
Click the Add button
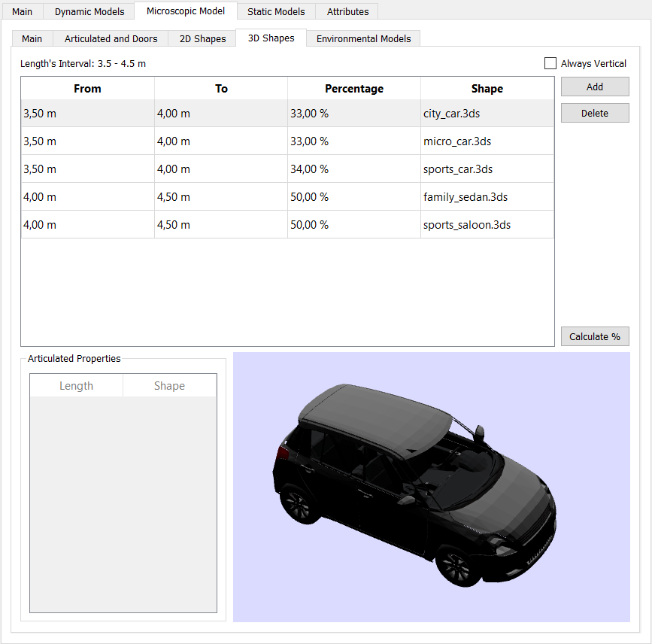point(594,87)
